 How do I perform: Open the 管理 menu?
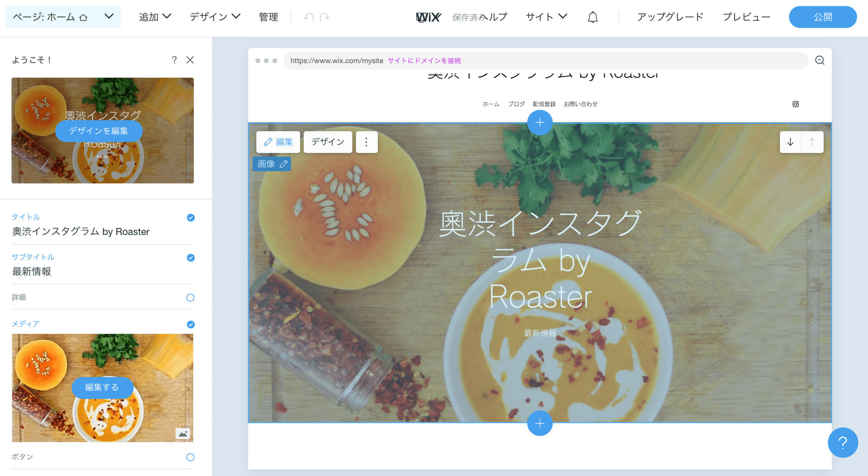pos(268,17)
